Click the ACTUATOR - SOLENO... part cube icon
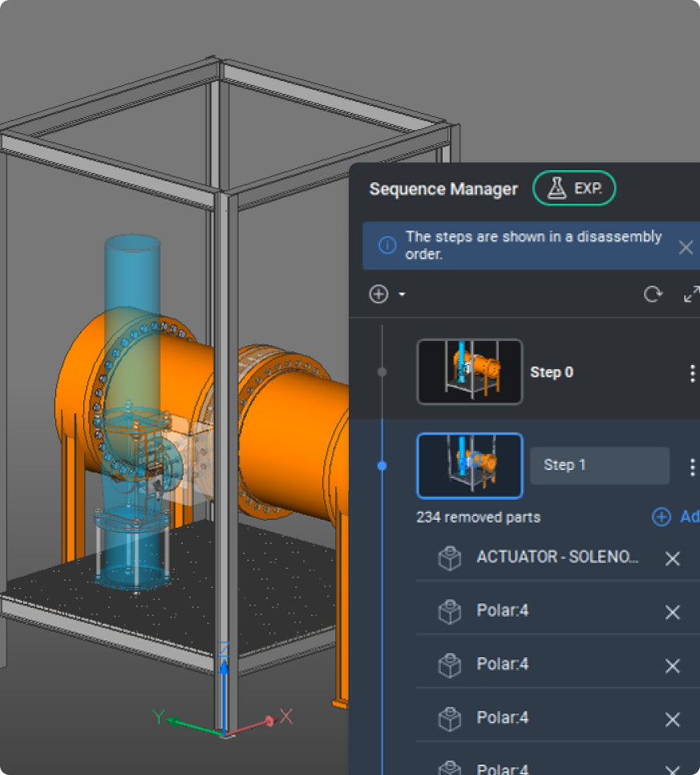 tap(450, 558)
